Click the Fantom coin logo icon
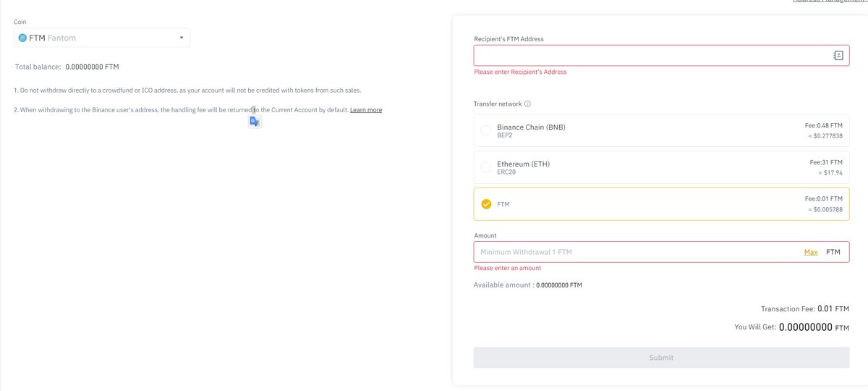Screen dimensions: 868x391 pos(22,38)
